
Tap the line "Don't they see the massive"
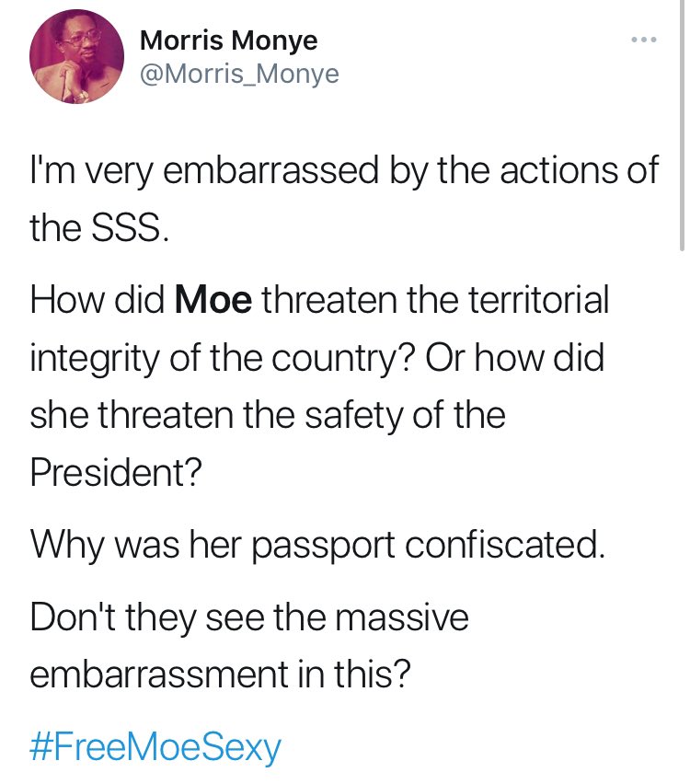pyautogui.click(x=249, y=618)
